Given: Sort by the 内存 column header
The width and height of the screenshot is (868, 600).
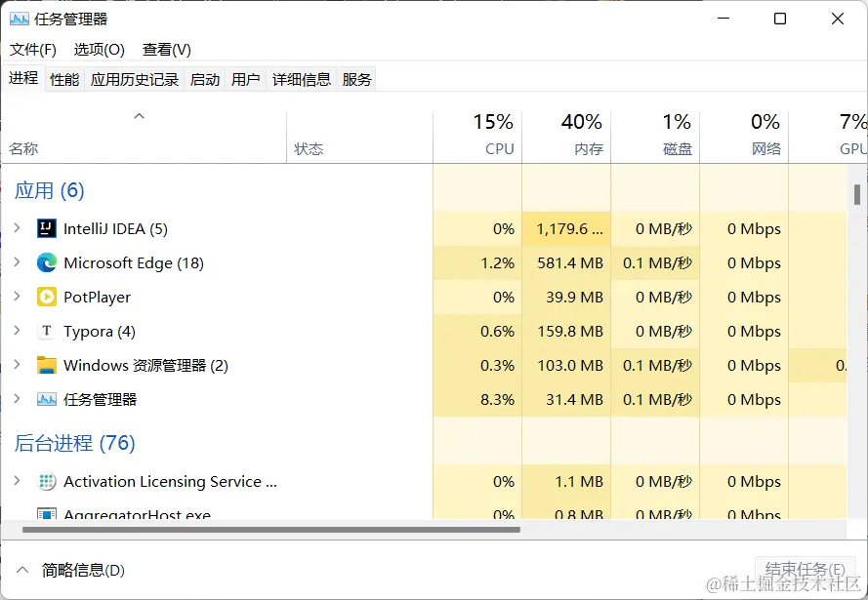Looking at the screenshot, I should 566,137.
